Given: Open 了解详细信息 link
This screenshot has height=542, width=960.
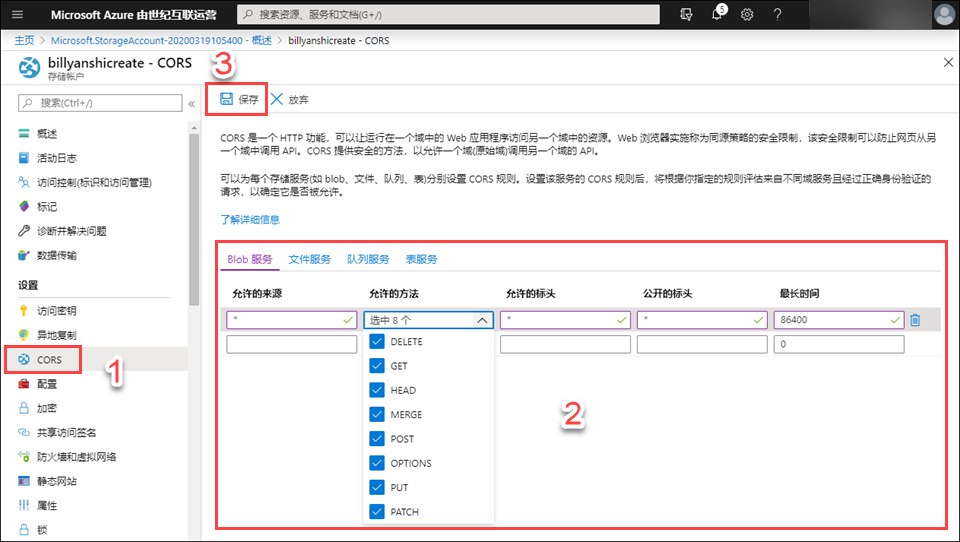Looking at the screenshot, I should tap(250, 219).
